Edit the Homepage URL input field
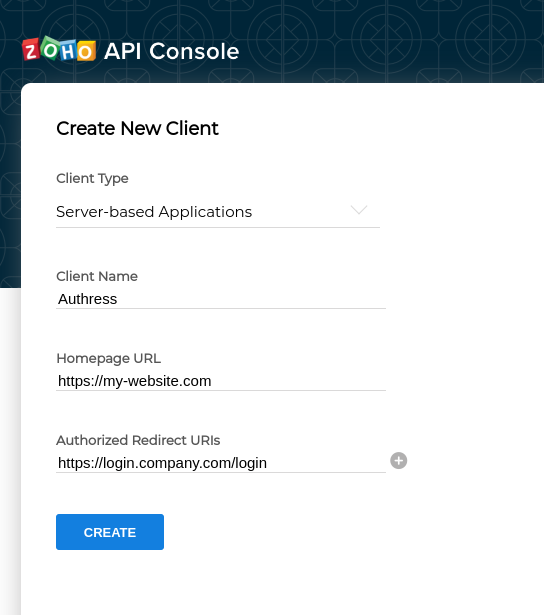 tap(221, 381)
